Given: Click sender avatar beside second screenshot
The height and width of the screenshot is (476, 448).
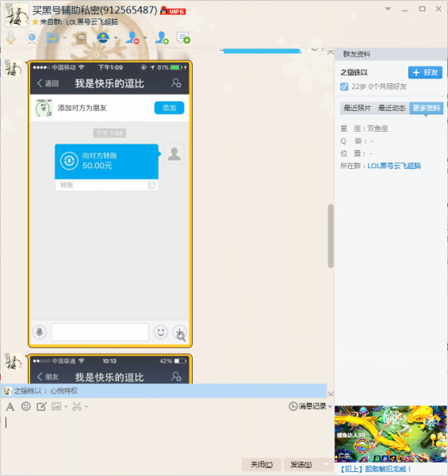Looking at the screenshot, I should (x=13, y=361).
